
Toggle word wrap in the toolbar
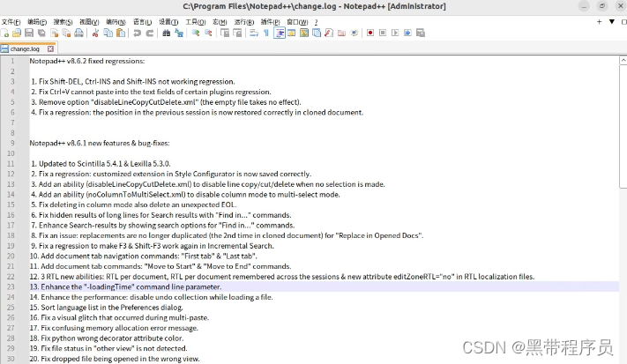tap(254, 33)
